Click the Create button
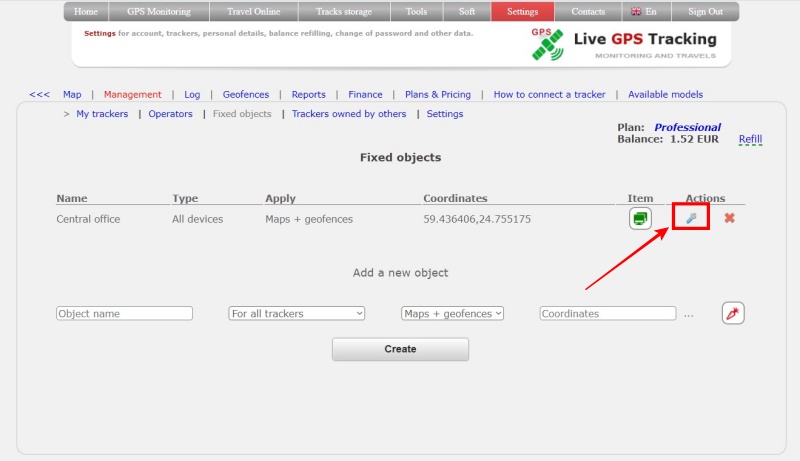 (400, 349)
